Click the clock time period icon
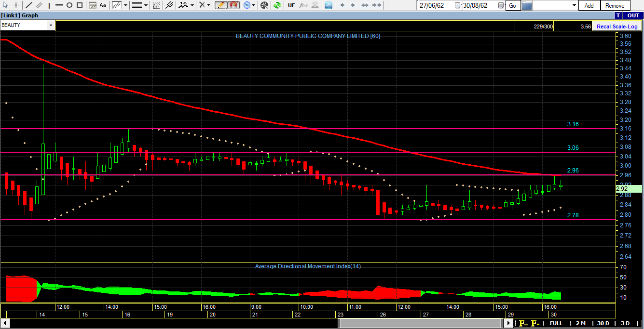 (247, 5)
